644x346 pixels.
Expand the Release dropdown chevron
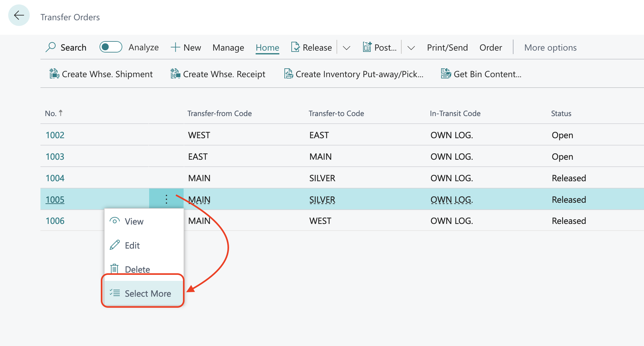pos(347,48)
